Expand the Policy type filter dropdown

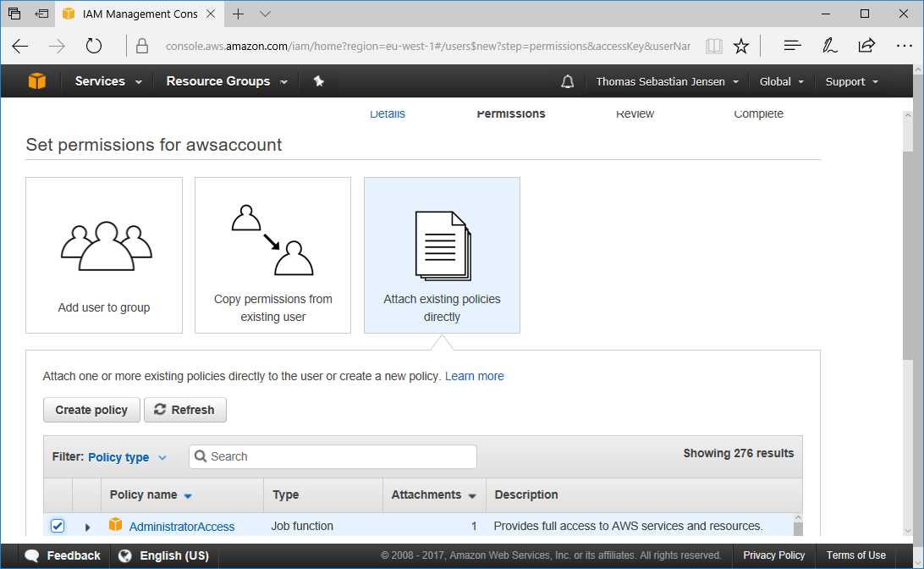point(127,457)
